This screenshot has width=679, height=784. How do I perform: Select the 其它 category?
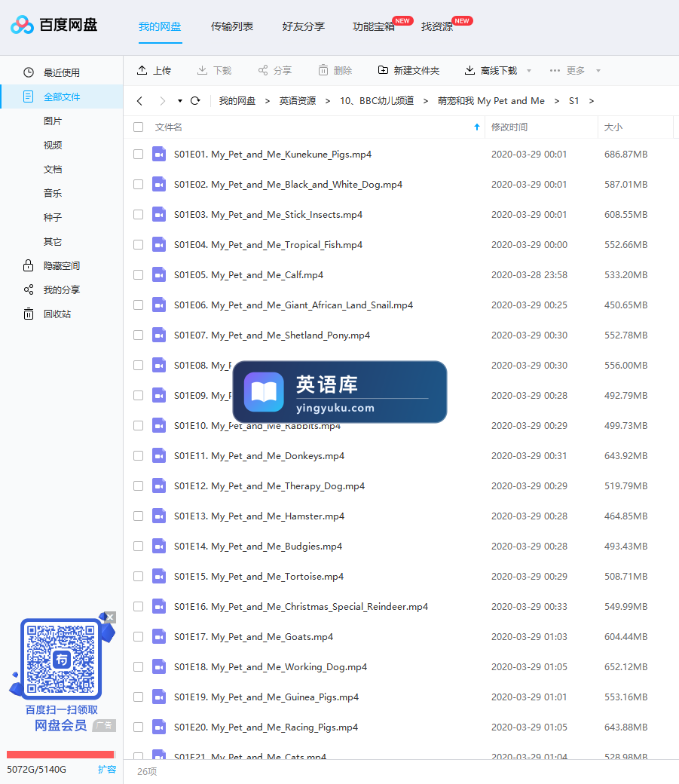point(53,241)
